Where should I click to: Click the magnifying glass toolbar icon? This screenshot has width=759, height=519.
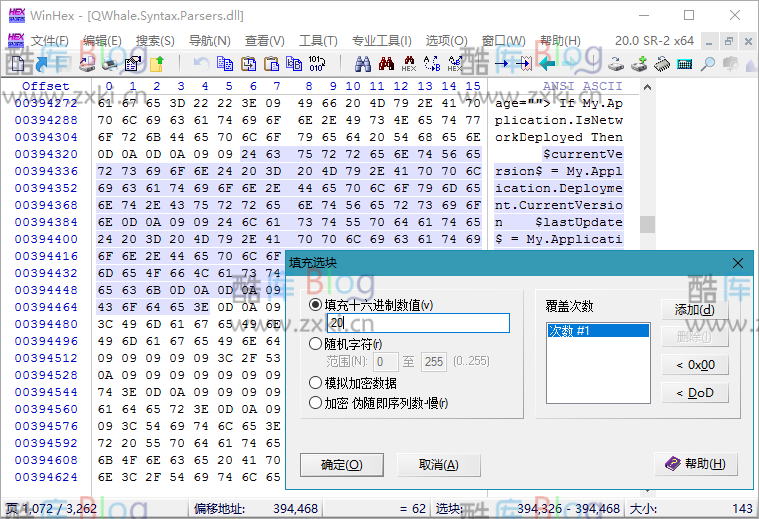click(x=708, y=63)
